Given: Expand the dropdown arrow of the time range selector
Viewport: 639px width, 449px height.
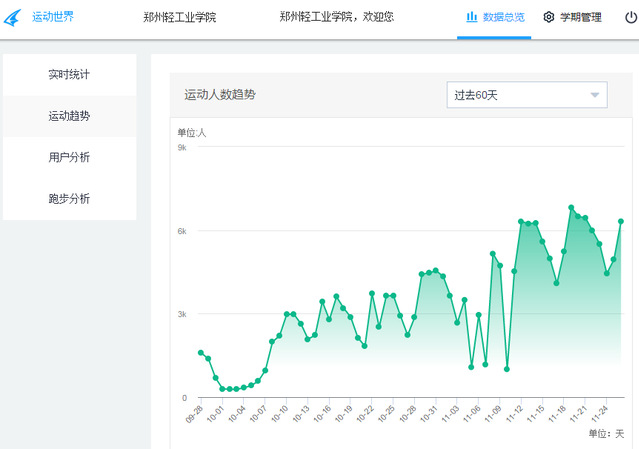Looking at the screenshot, I should (x=595, y=96).
